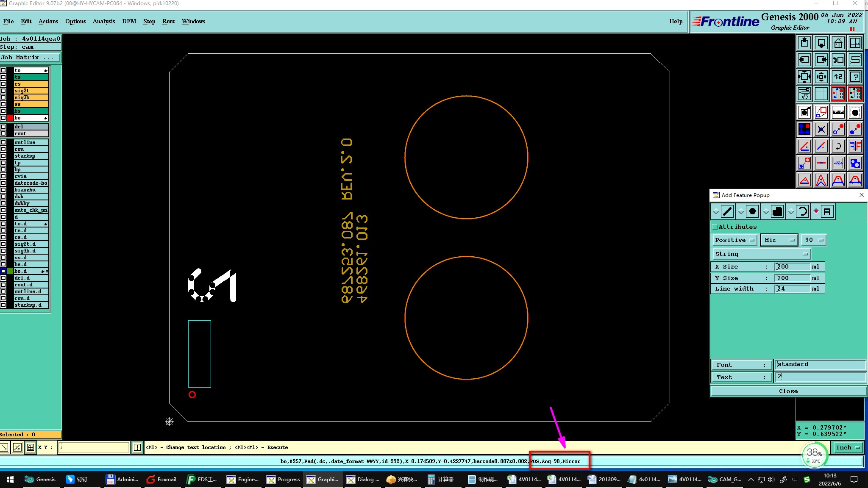
Task: Open the Analysis menu
Action: tap(103, 21)
